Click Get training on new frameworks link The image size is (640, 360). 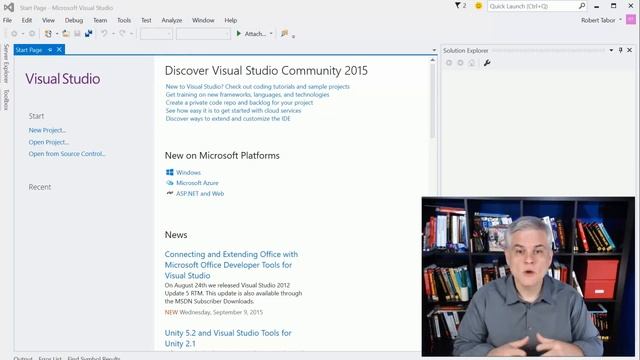[x=247, y=95]
